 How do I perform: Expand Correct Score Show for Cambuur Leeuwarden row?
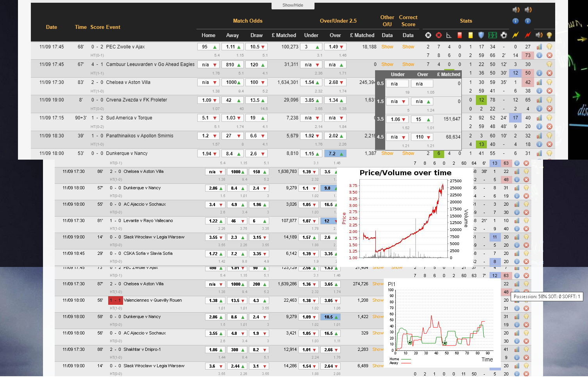point(408,64)
